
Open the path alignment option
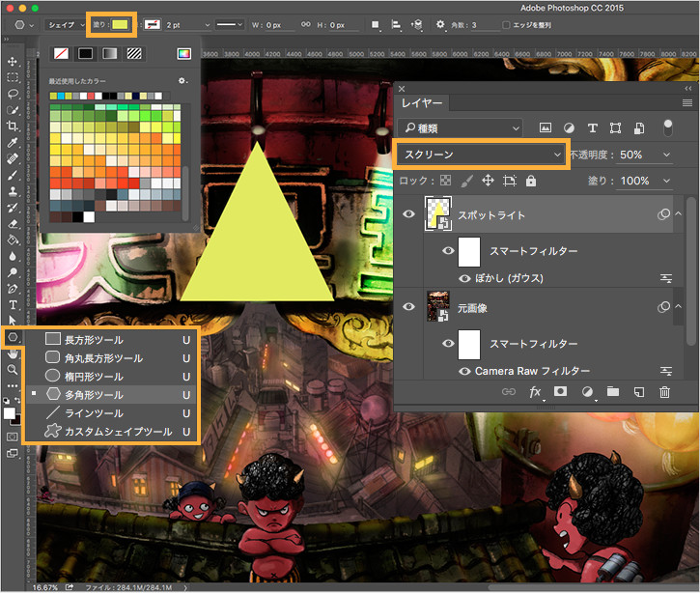pos(396,25)
